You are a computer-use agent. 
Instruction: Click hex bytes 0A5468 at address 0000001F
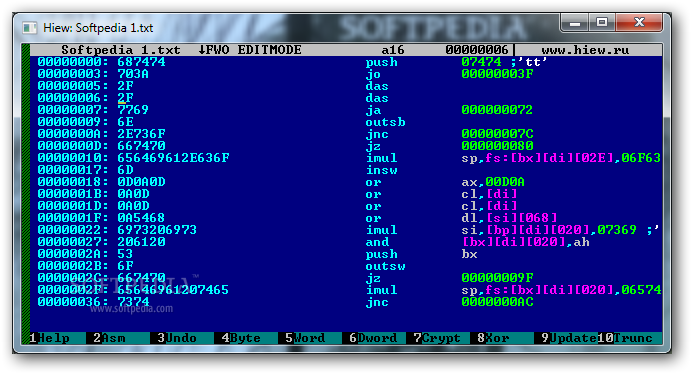[141, 218]
